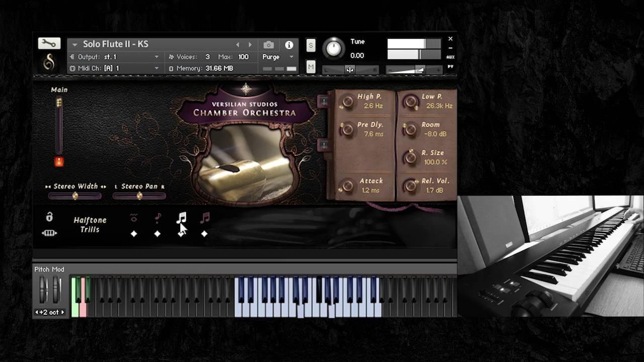Select the sustain articulation icon
Viewport: 644px width, 362px height.
[x=134, y=218]
